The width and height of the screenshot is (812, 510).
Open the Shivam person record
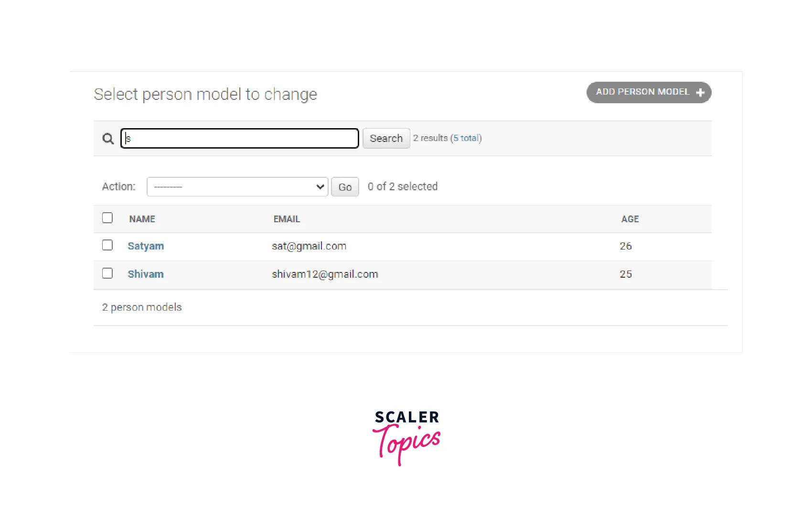pyautogui.click(x=146, y=274)
